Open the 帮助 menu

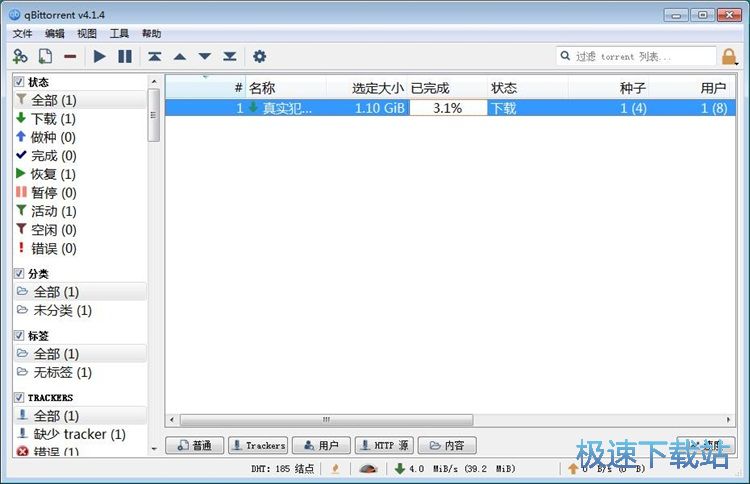tap(152, 33)
